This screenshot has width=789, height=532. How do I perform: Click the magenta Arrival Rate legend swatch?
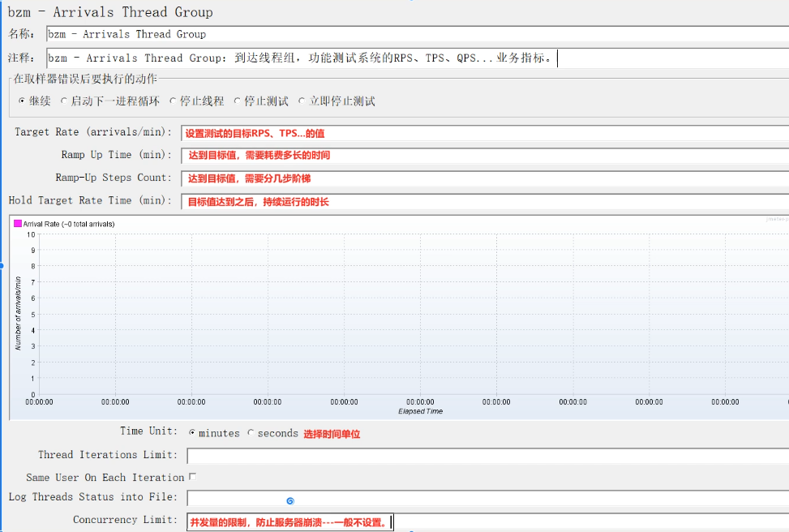pos(18,223)
